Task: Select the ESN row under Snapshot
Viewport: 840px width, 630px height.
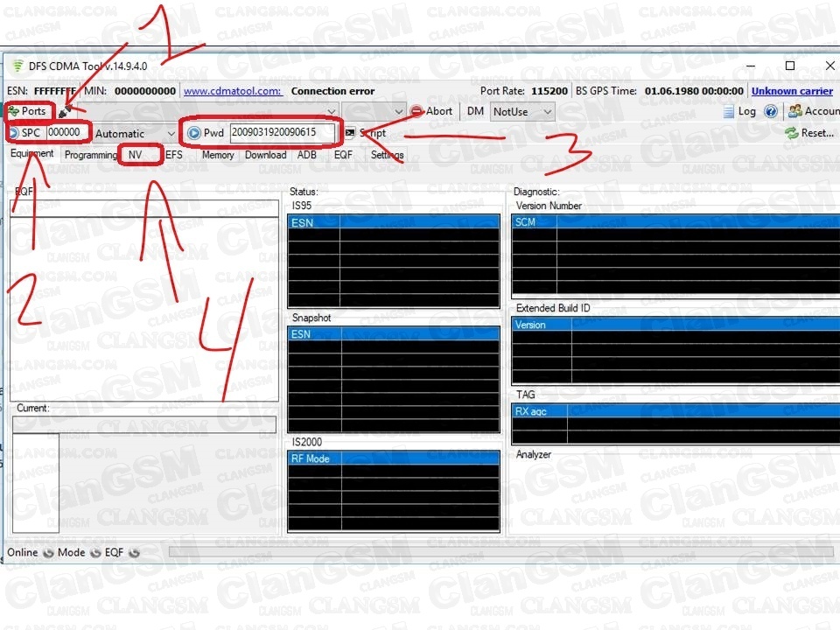Action: [x=394, y=334]
